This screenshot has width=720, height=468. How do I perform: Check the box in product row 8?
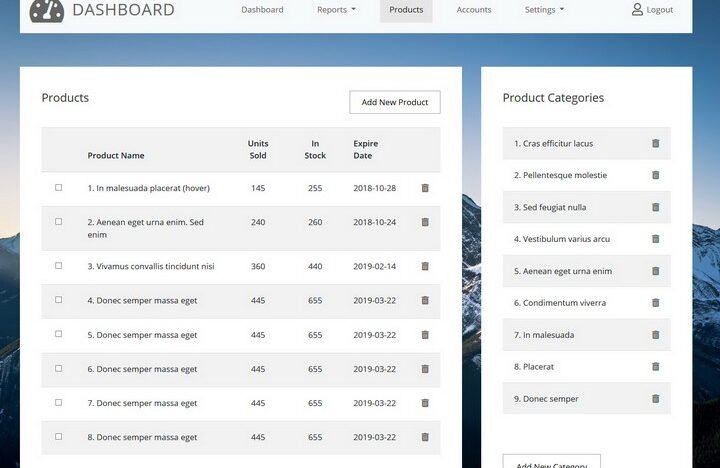click(58, 436)
